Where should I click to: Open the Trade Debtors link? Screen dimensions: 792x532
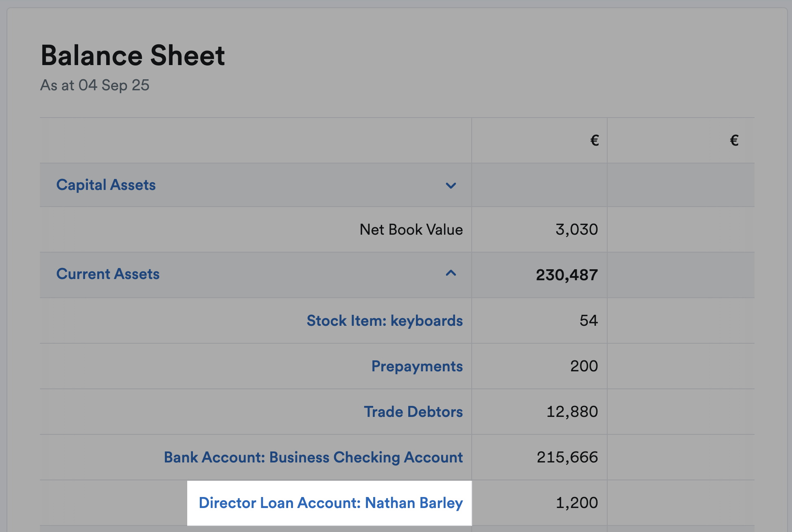click(x=414, y=412)
